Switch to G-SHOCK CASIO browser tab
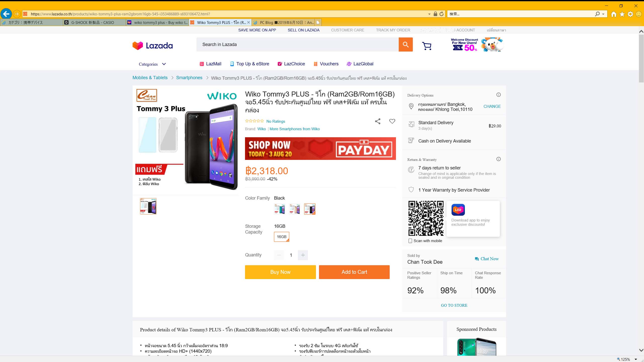This screenshot has width=644, height=362. coord(94,22)
